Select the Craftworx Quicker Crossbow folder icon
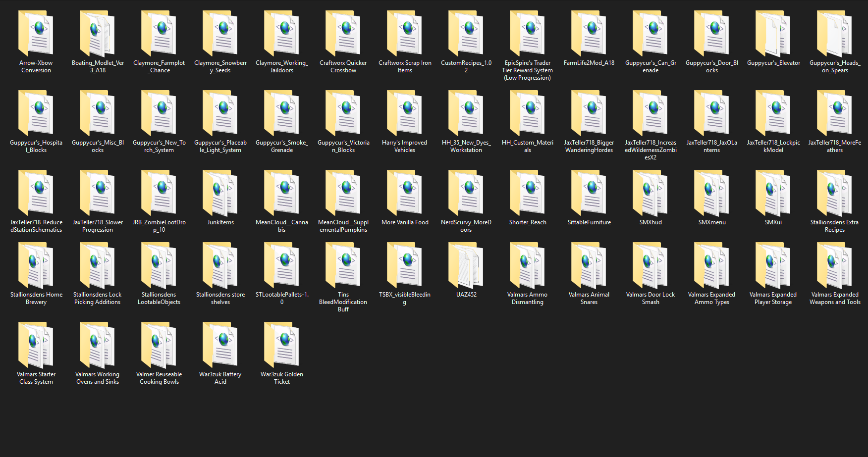Viewport: 868px width, 457px height. tap(343, 34)
